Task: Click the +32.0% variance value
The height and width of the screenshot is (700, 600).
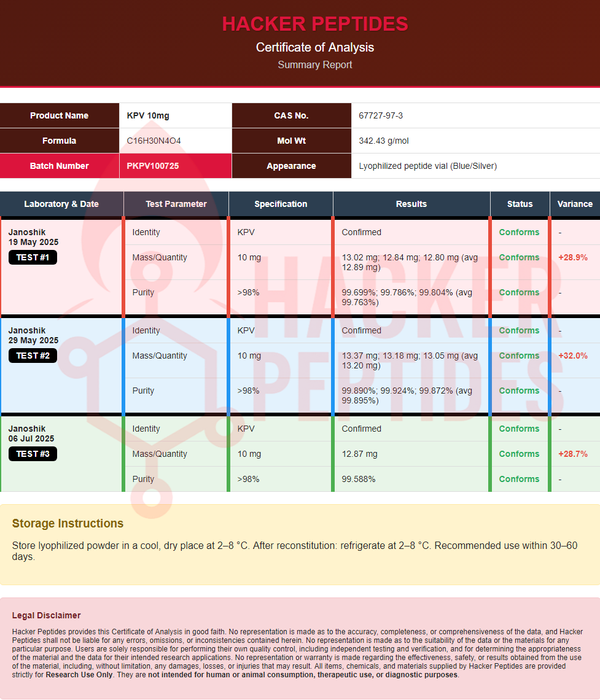Action: point(573,356)
